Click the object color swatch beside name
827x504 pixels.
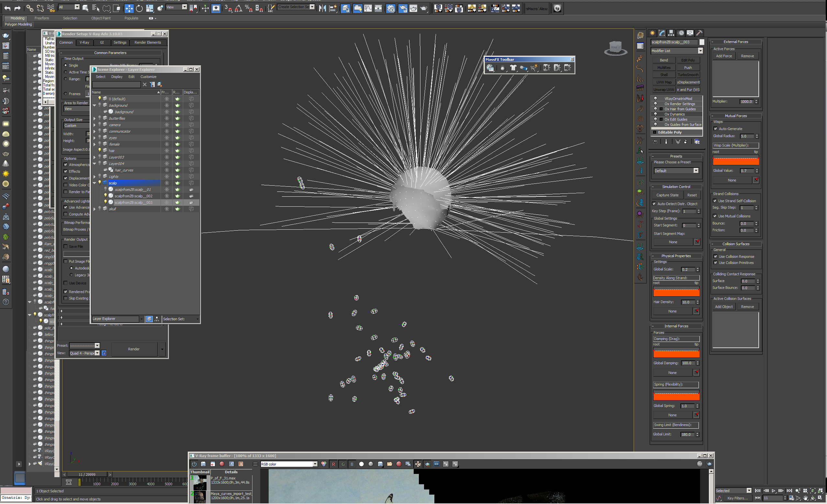701,42
